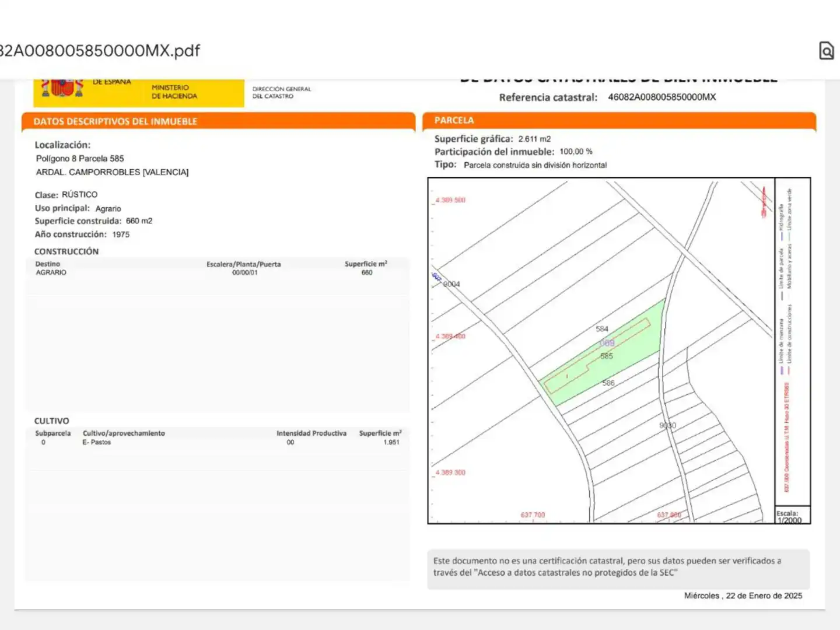Viewport: 840px width, 630px height.
Task: Open the find-in-document search icon
Action: (826, 51)
